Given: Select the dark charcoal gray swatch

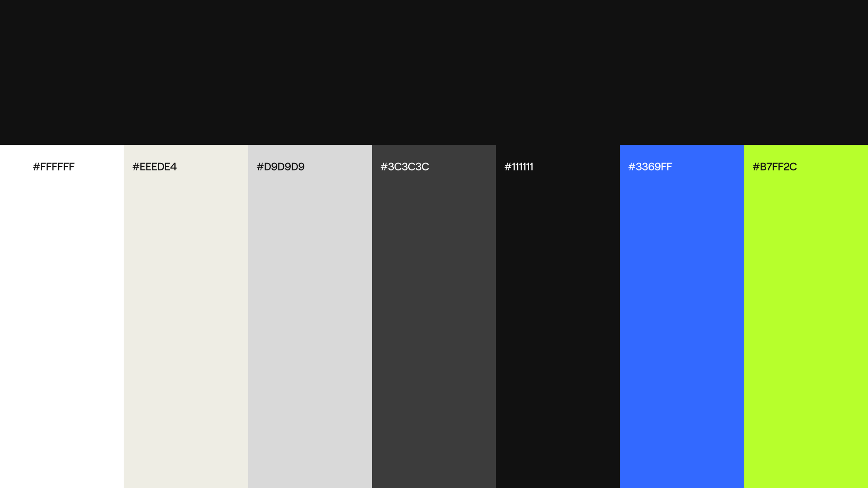Looking at the screenshot, I should 434,312.
